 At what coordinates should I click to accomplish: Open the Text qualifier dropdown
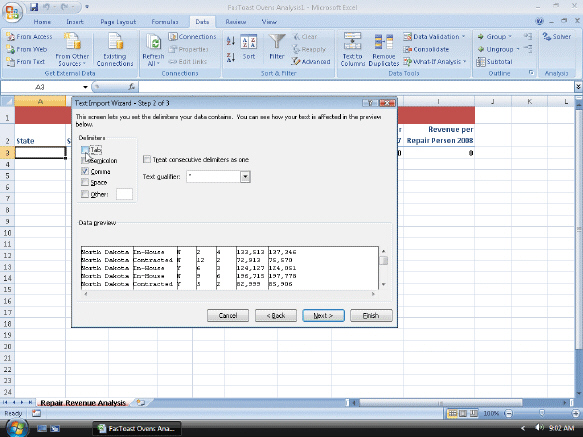pos(245,177)
